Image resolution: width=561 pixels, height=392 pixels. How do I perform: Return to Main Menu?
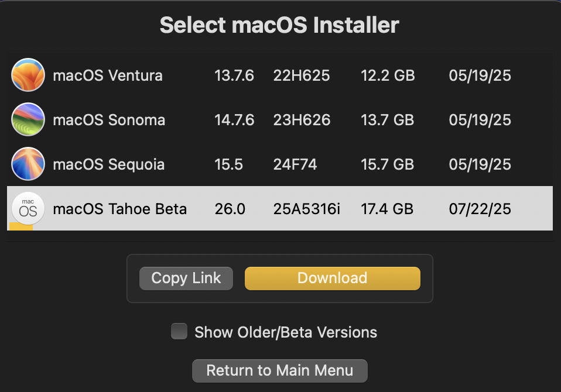point(280,370)
